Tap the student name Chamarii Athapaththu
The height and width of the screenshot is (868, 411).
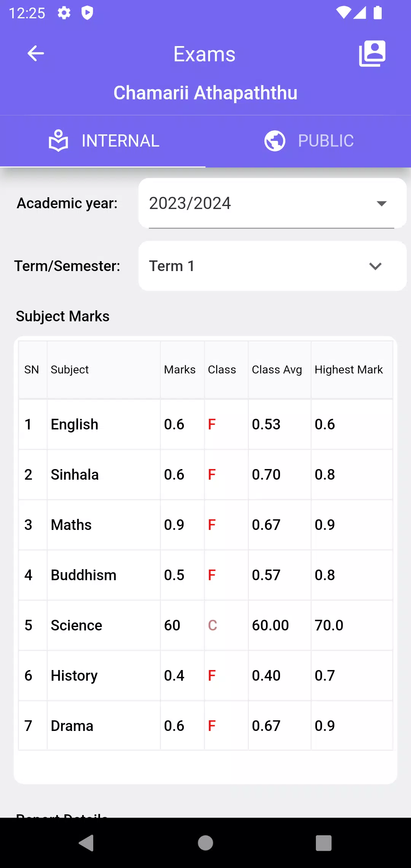205,93
